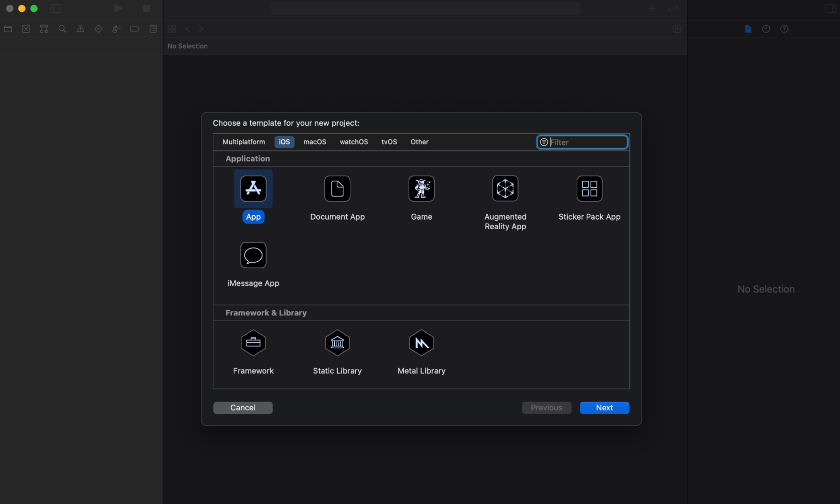Viewport: 840px width, 504px height.
Task: Show the Breakpoint navigator
Action: click(x=135, y=29)
